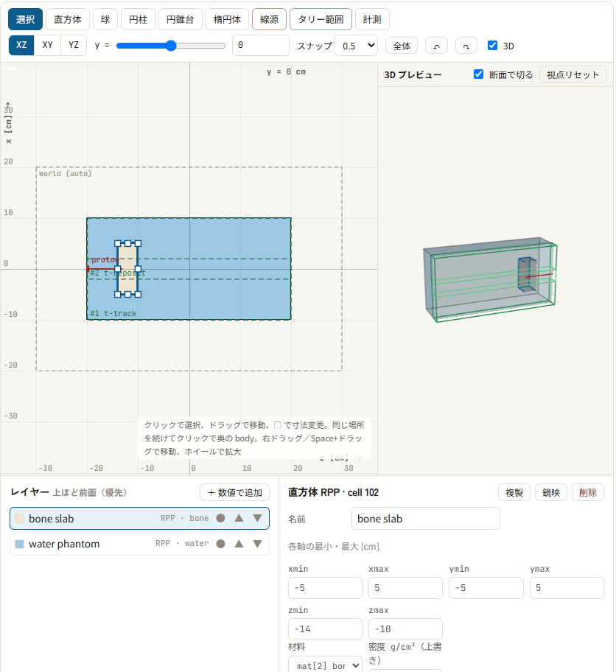The width and height of the screenshot is (616, 672).
Task: Click the ＋数値で追加 button
Action: tap(235, 492)
